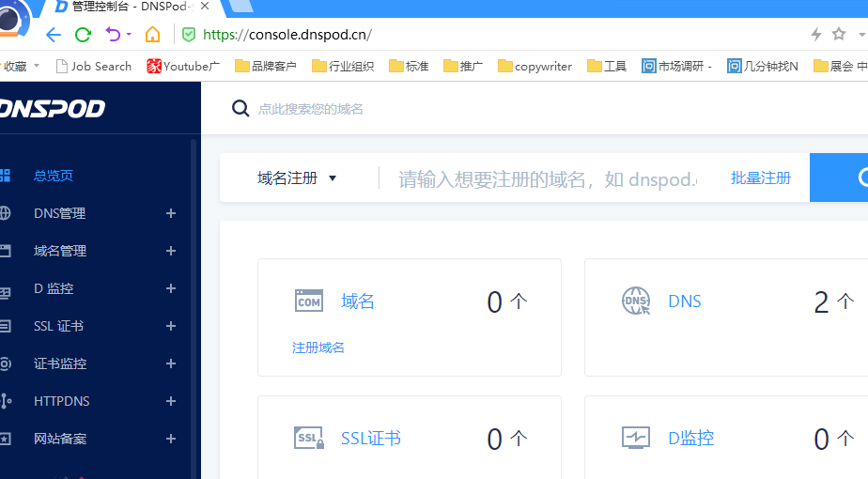Image resolution: width=868 pixels, height=479 pixels.
Task: Open 网站备案 sidebar menu item
Action: (60, 439)
